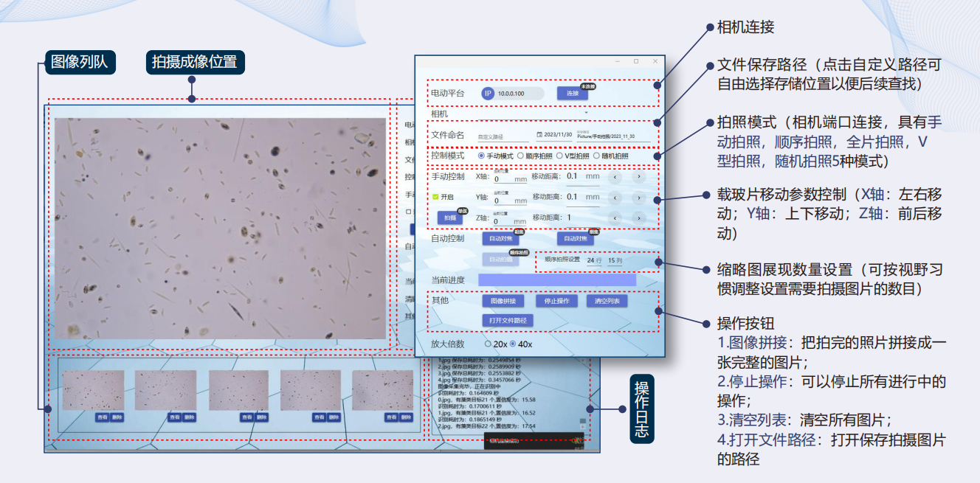Click the 自定义路径 file name input field
The width and height of the screenshot is (980, 483).
tap(503, 136)
